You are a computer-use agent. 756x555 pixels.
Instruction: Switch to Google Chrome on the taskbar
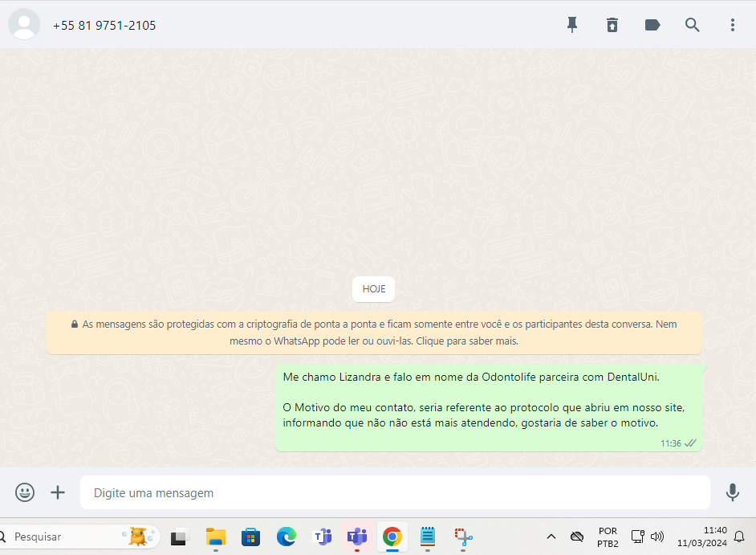pos(392,537)
